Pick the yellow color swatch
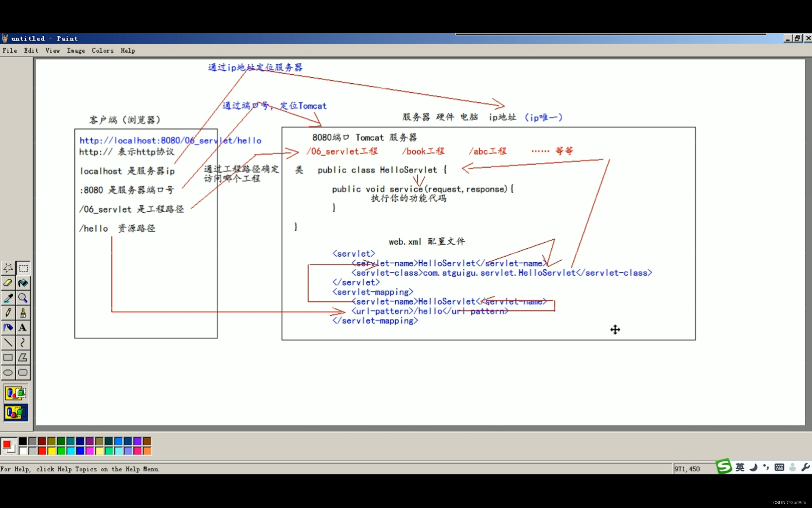The image size is (812, 508). (x=51, y=451)
